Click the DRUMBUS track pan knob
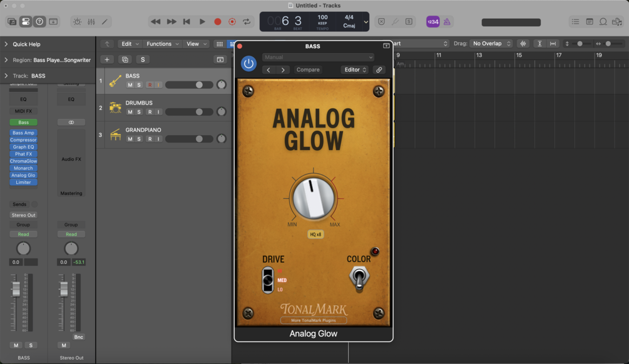Image resolution: width=629 pixels, height=364 pixels. (222, 111)
